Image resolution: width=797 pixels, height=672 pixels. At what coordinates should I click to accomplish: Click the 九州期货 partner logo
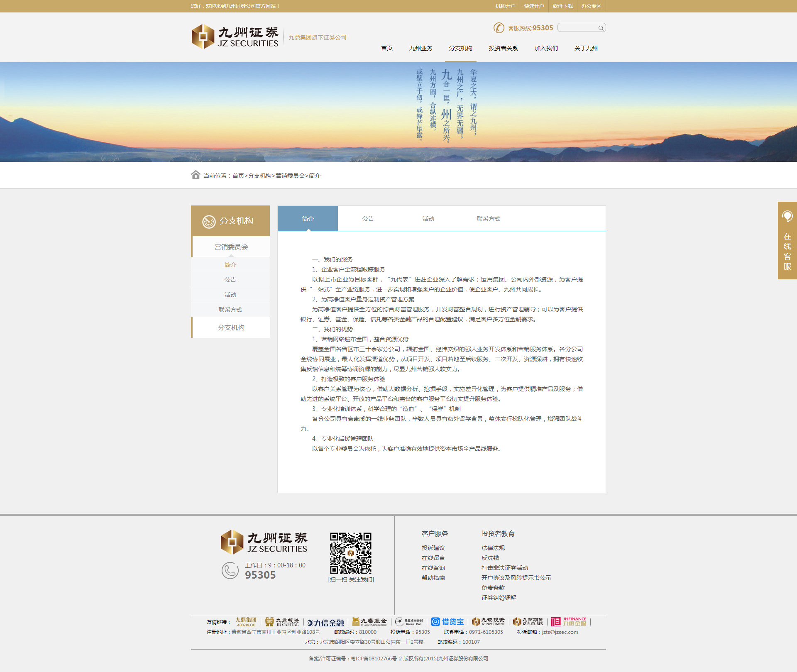(528, 621)
